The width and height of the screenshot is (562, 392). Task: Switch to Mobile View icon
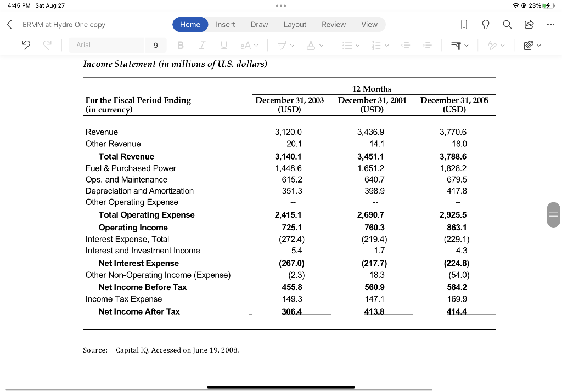464,24
